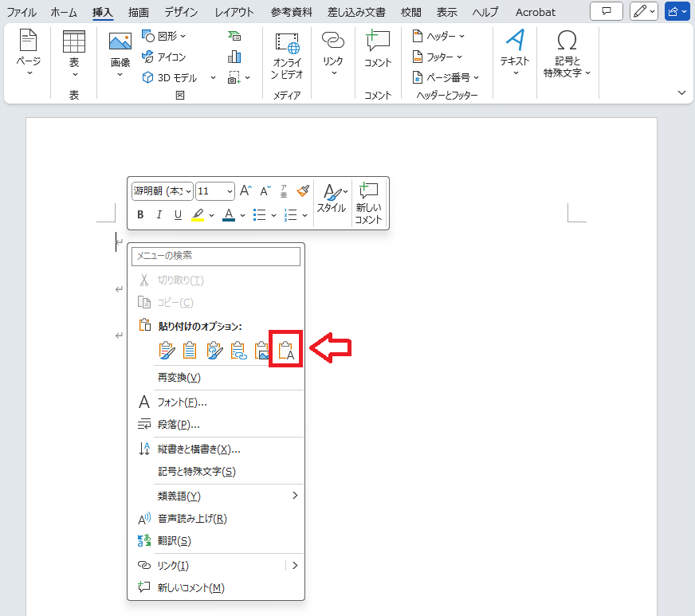Open the font name dropdown 游明朝
Viewport: 695px width, 616px height.
(x=162, y=191)
